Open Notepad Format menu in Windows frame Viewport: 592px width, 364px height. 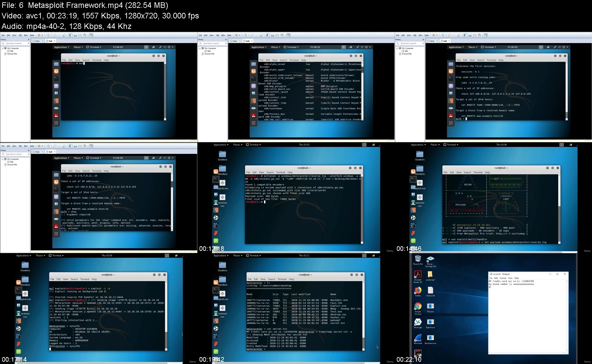pos(503,278)
